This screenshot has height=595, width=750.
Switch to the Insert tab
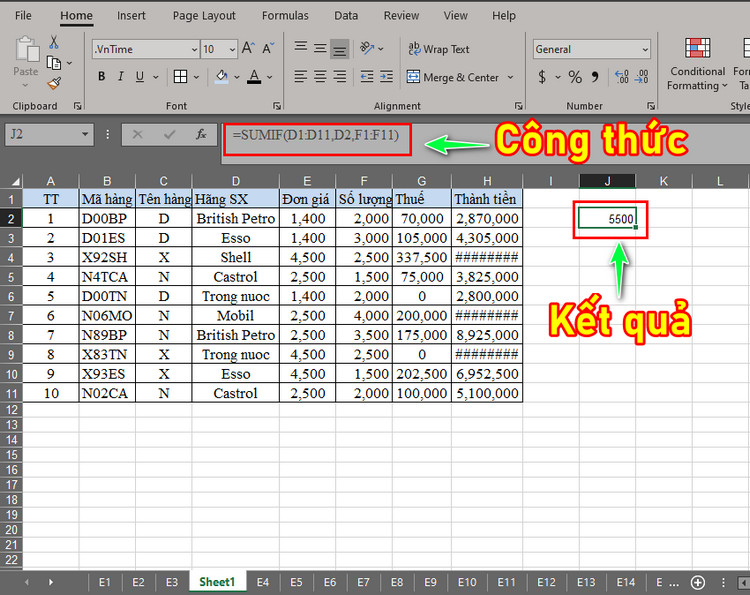131,16
